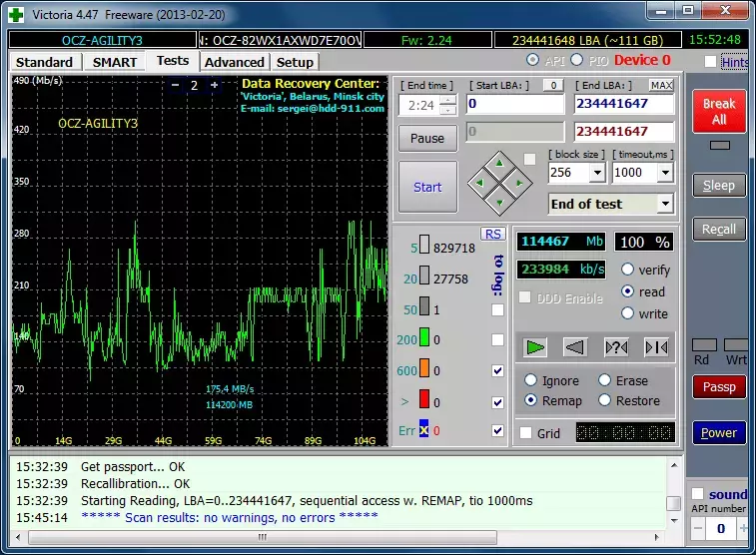
Task: Click the green play forward scan button
Action: click(x=535, y=347)
